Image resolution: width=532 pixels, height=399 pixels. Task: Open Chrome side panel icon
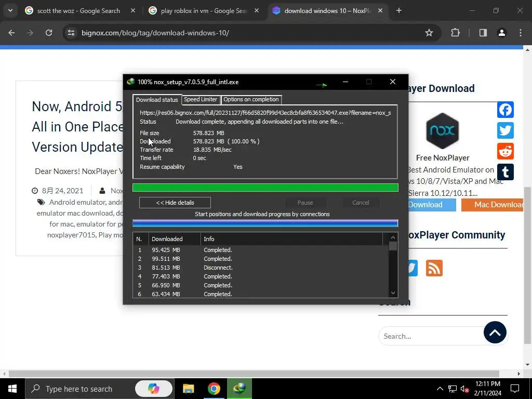click(483, 33)
